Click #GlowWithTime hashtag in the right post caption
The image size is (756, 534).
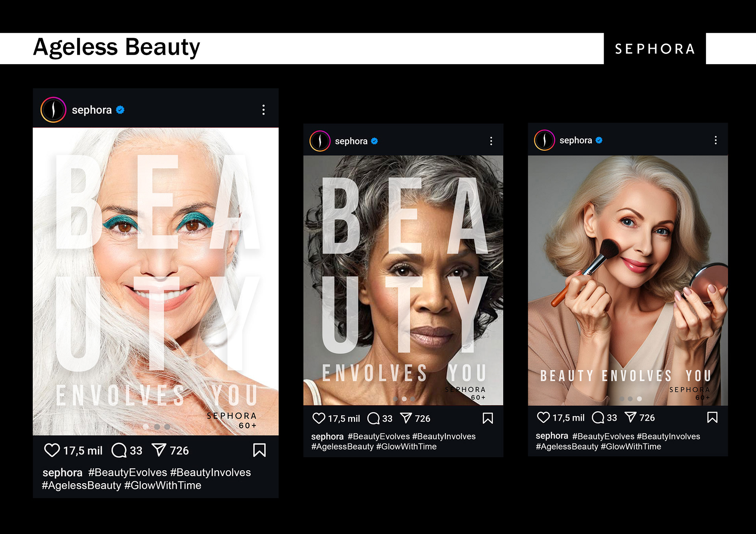point(631,447)
